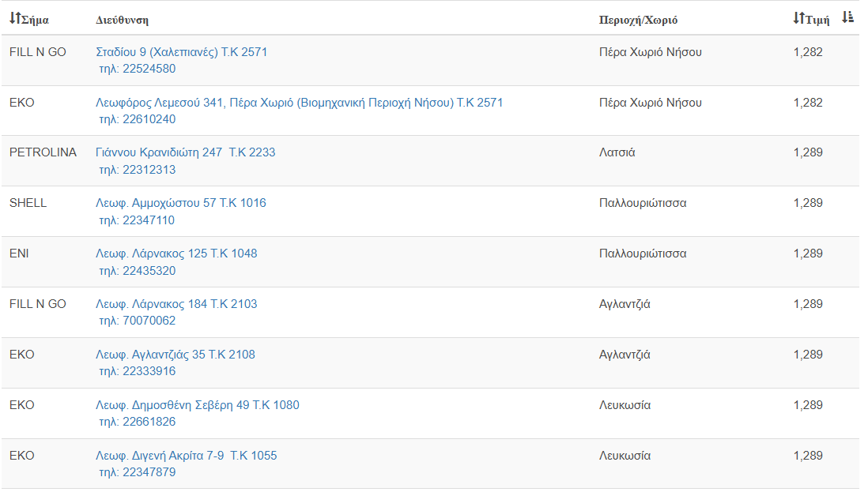Screen dimensions: 868x492
Task: Open address Γιάννου Κρανιδιώτη 247 Τ.Κ 2233
Action: click(x=186, y=152)
